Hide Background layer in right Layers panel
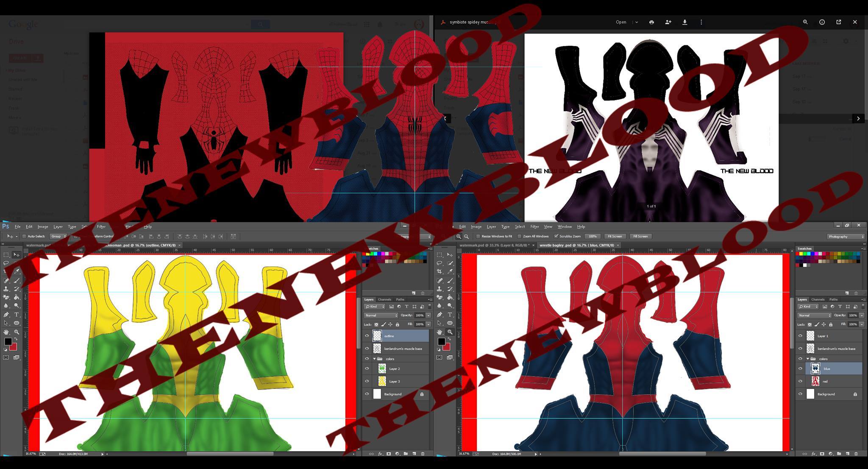This screenshot has height=469, width=868. click(800, 394)
